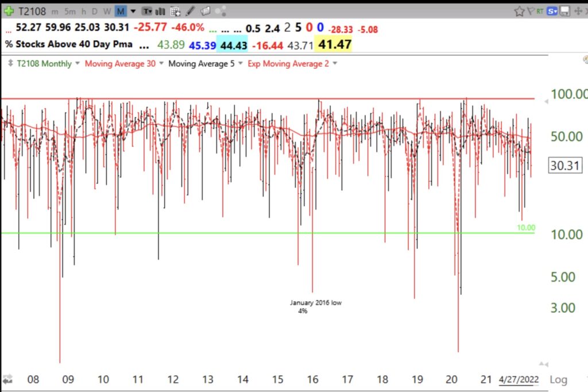588x392 pixels.
Task: Click the cyan highlighted 44.43 value
Action: pos(233,45)
